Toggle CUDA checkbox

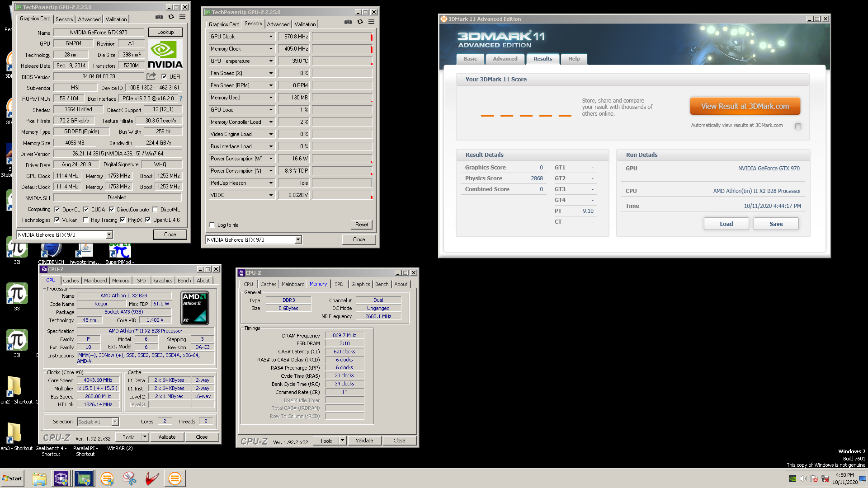[x=86, y=209]
